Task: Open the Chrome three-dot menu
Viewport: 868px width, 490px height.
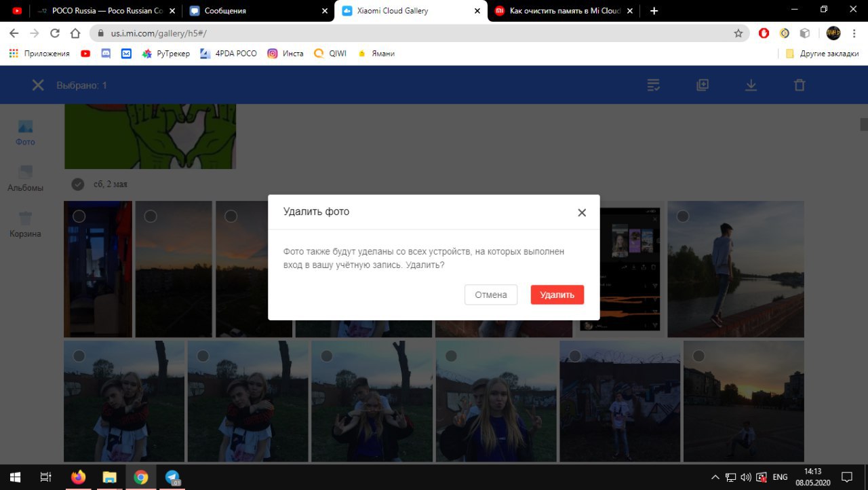Action: (x=855, y=33)
